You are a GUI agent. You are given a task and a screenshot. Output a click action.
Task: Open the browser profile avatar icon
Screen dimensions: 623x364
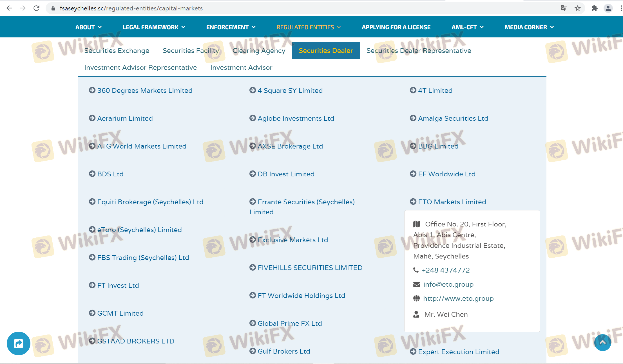[x=608, y=8]
